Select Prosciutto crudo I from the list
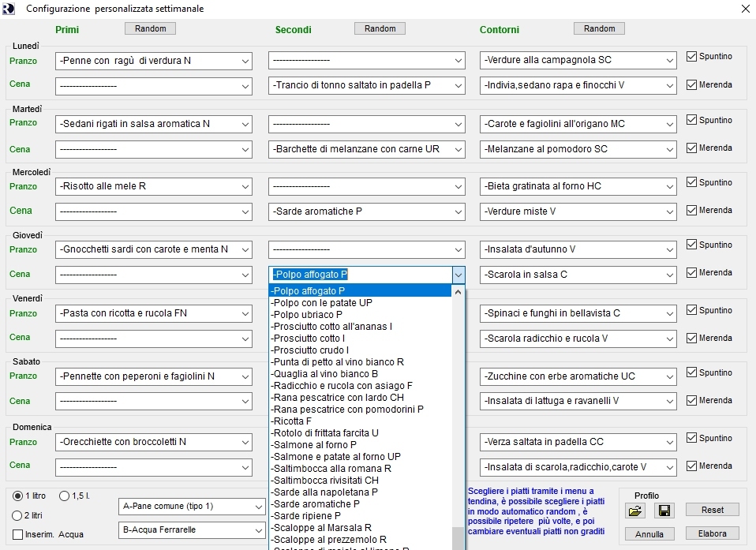This screenshot has height=550, width=756. 360,350
